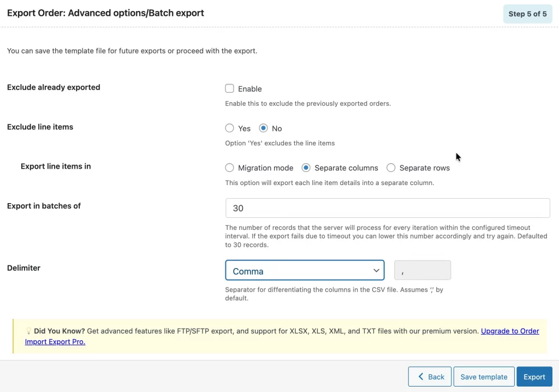Choose Separate rows radio option
559x392 pixels.
click(391, 168)
